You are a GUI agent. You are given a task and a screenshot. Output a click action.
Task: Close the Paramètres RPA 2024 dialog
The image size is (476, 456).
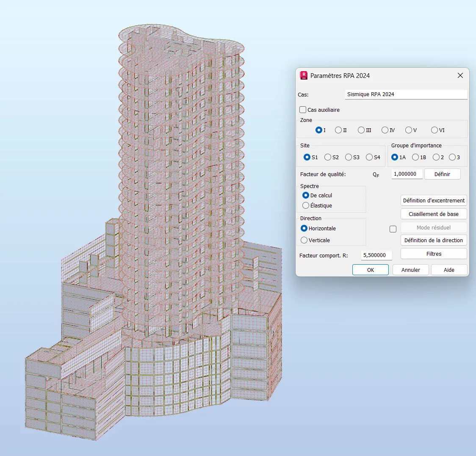[x=460, y=75]
